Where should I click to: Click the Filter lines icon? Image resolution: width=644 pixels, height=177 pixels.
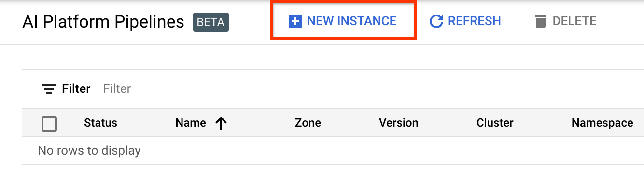coord(49,89)
